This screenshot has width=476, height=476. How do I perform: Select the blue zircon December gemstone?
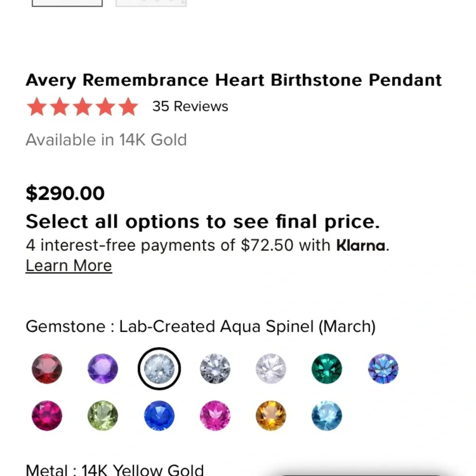pyautogui.click(x=326, y=416)
